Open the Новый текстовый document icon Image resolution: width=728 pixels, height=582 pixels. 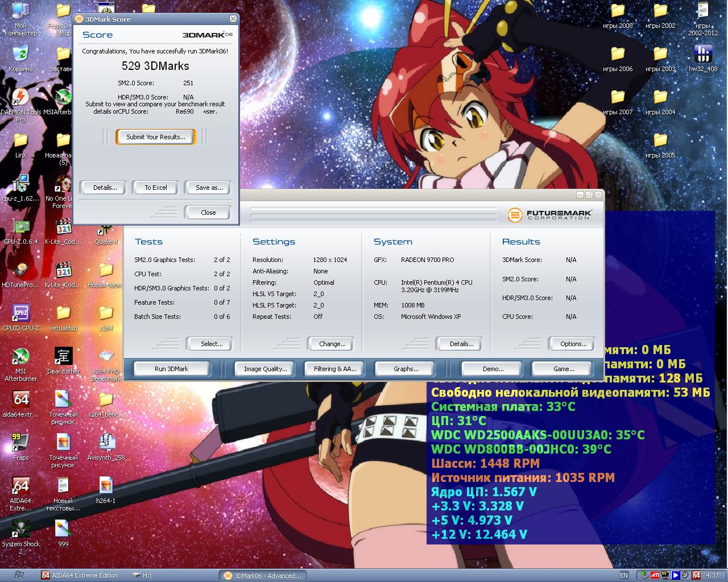(x=63, y=494)
